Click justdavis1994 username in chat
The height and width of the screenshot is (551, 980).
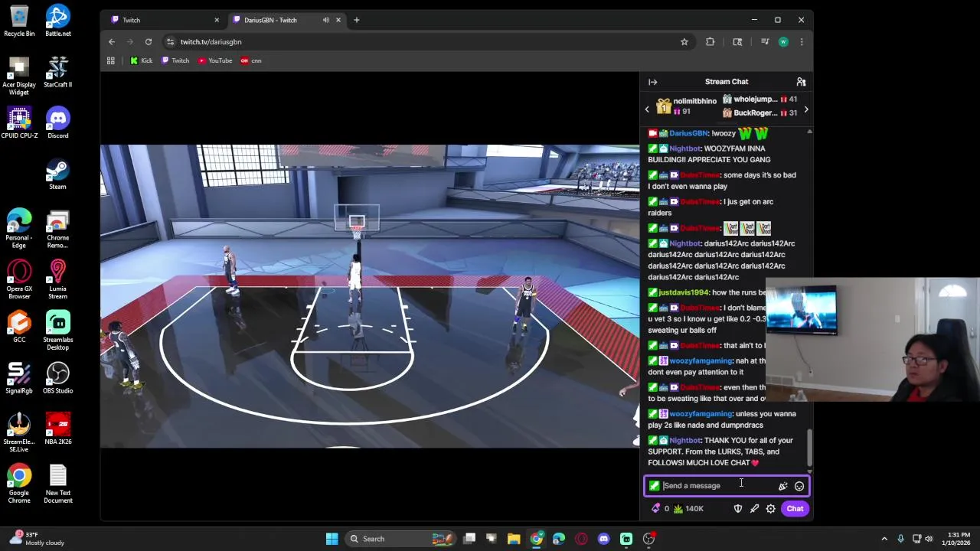tap(683, 292)
